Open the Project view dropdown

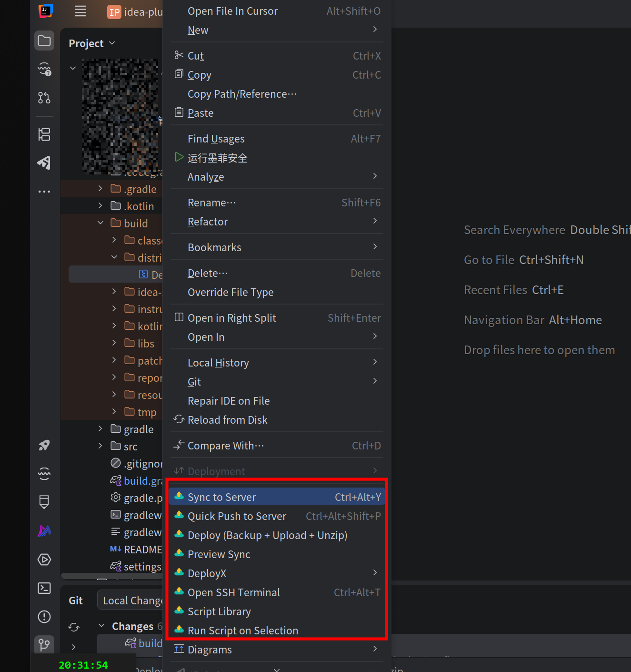click(92, 43)
